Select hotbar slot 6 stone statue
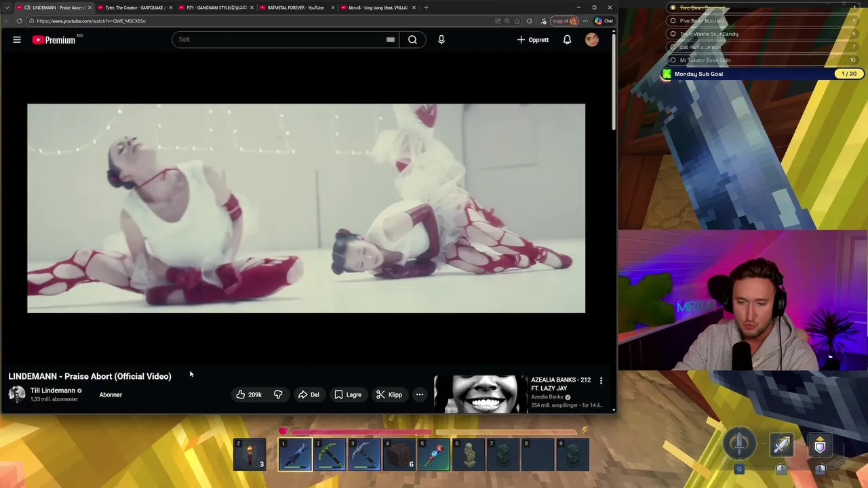The image size is (868, 488). click(469, 454)
